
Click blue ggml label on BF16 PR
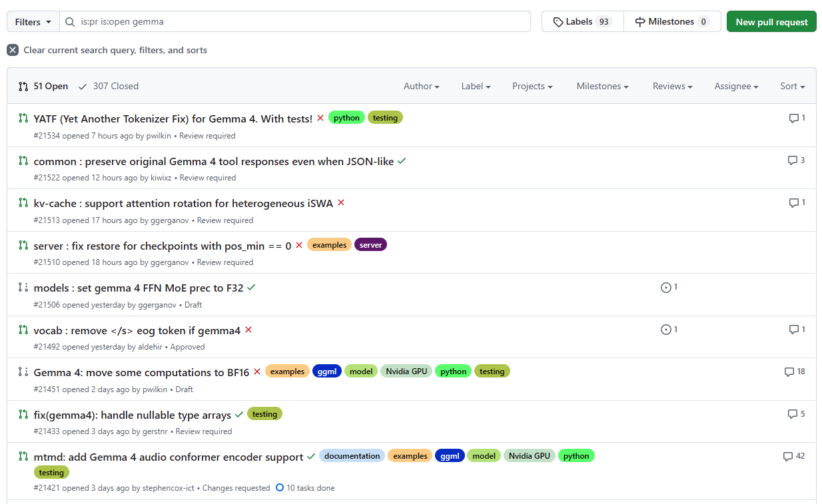pos(327,372)
